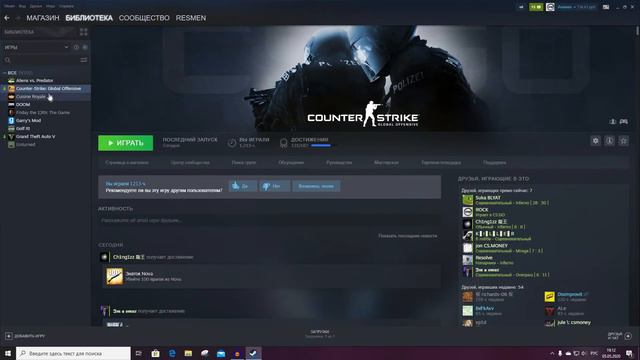This screenshot has height=360, width=640.
Task: Open Windows Action Center notification icon
Action: tap(629, 353)
